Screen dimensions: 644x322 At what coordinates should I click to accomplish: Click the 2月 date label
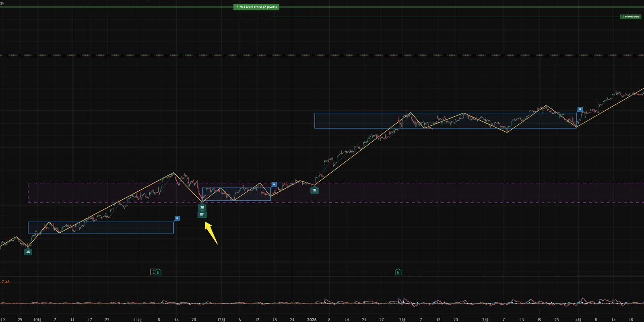(x=402, y=320)
